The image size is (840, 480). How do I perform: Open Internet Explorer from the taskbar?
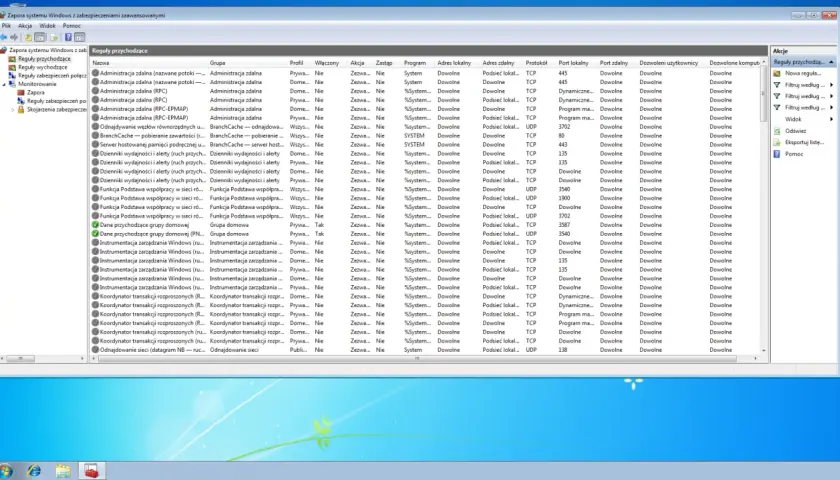click(x=34, y=471)
